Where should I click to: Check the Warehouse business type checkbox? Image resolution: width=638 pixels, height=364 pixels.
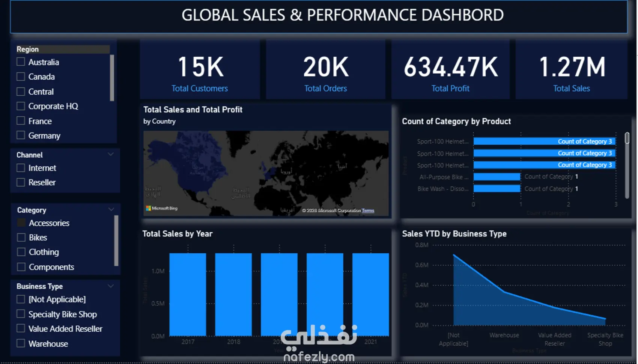pos(21,343)
